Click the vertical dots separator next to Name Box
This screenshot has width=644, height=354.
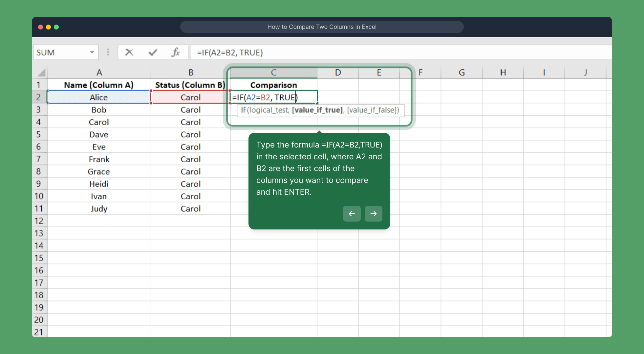[x=108, y=52]
